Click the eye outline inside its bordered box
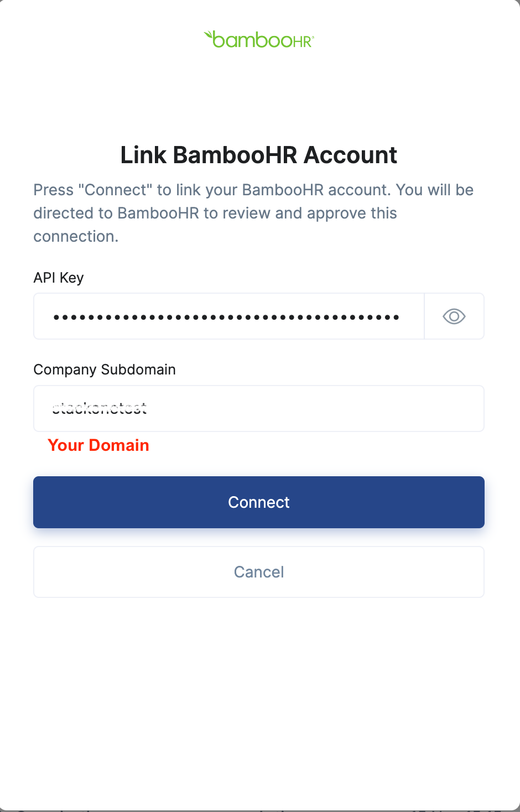 pyautogui.click(x=454, y=316)
